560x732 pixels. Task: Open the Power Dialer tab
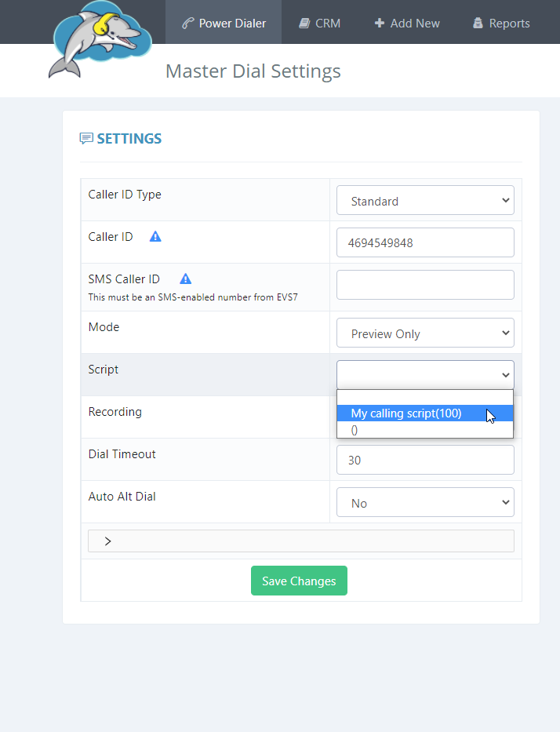[x=224, y=22]
